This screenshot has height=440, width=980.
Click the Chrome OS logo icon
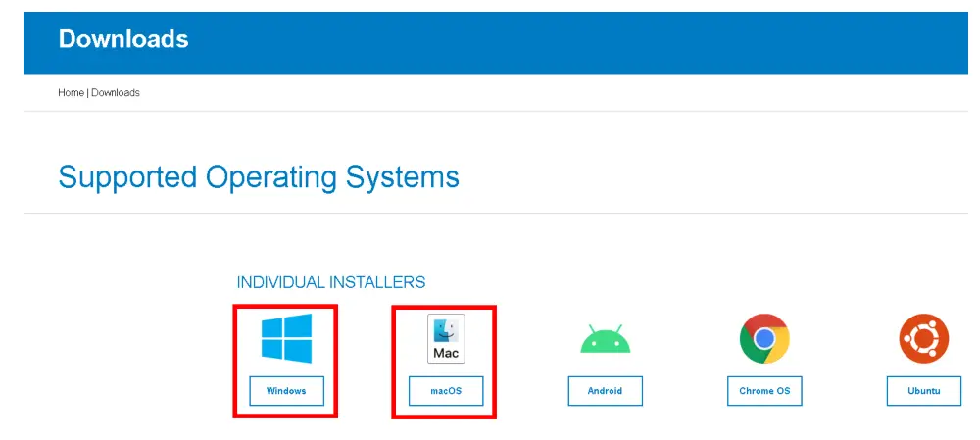tap(764, 338)
